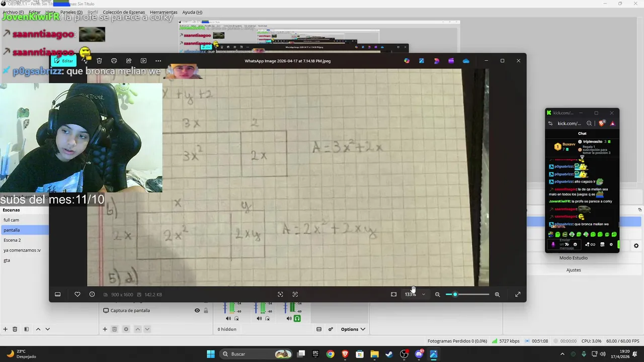The height and width of the screenshot is (362, 644).
Task: Add a new scene with the plus icon
Action: pyautogui.click(x=5, y=329)
